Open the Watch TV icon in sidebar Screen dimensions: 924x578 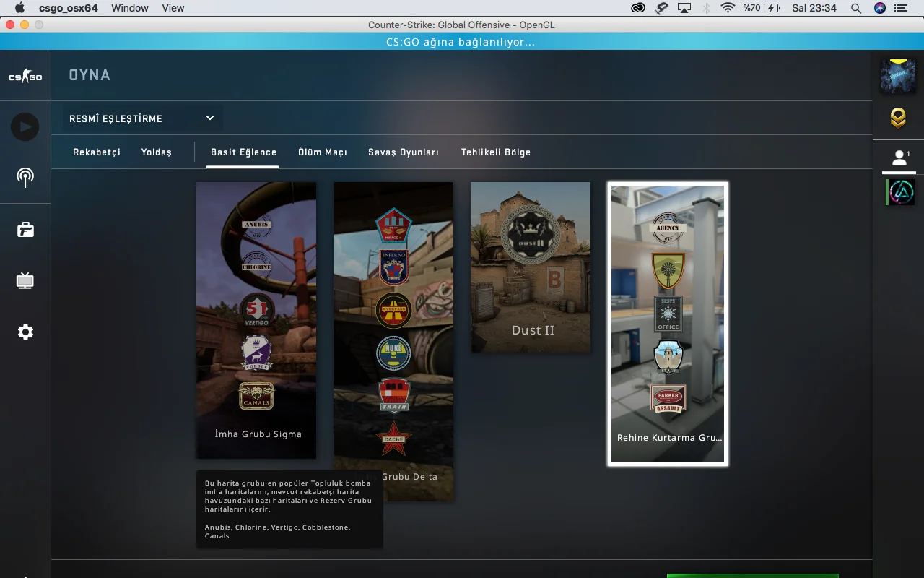pos(25,280)
